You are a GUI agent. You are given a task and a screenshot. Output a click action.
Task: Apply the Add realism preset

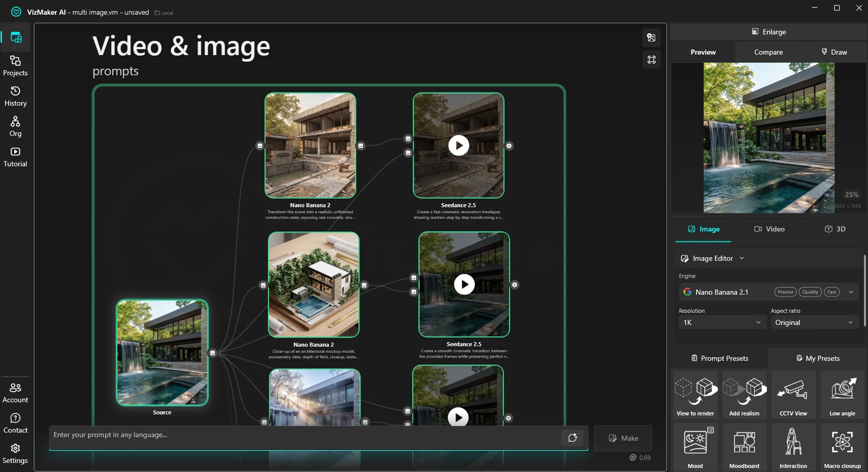744,395
